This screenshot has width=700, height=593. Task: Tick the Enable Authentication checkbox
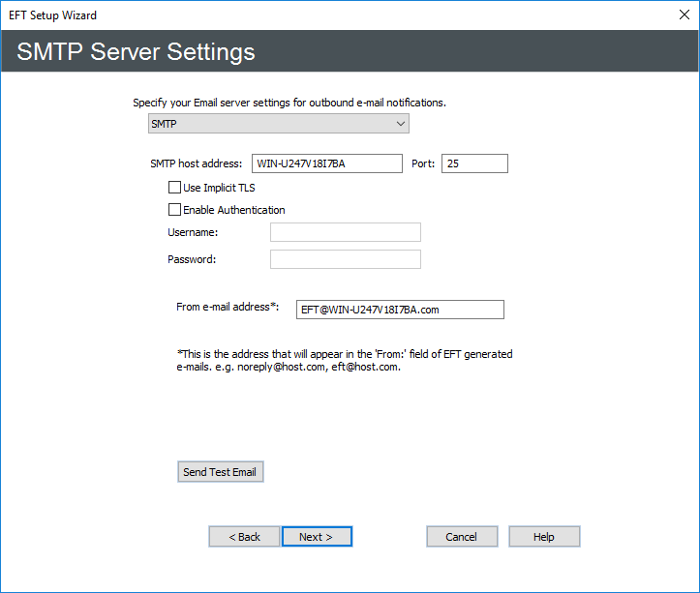click(175, 209)
